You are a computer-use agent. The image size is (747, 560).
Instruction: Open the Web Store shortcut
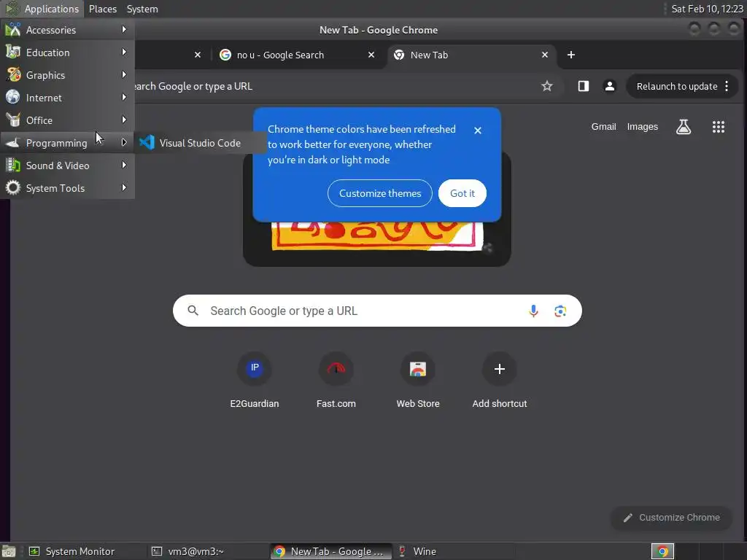click(418, 381)
